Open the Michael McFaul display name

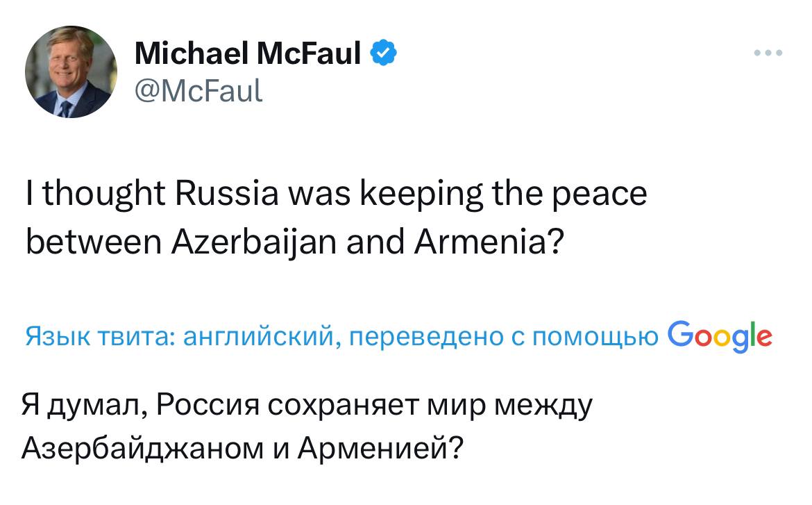(x=248, y=53)
